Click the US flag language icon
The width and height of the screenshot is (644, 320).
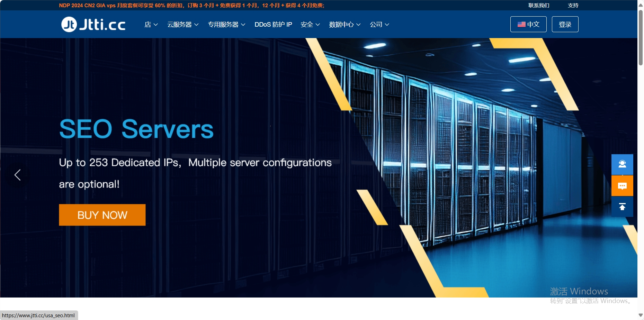click(521, 25)
